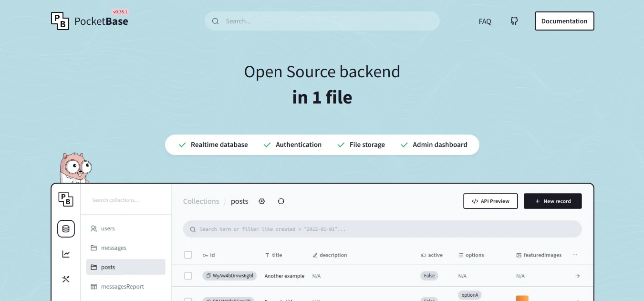
Task: Open the Collections database icon in the sidebar
Action: coord(66,228)
